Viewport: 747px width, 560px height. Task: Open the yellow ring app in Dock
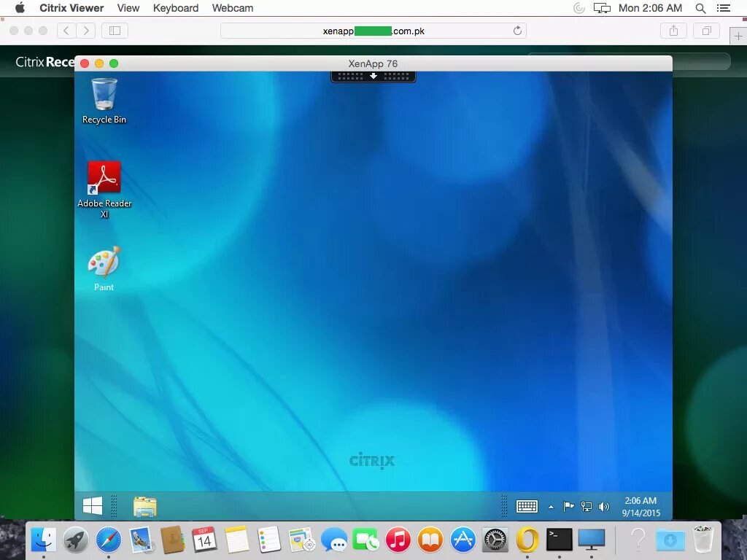click(527, 540)
